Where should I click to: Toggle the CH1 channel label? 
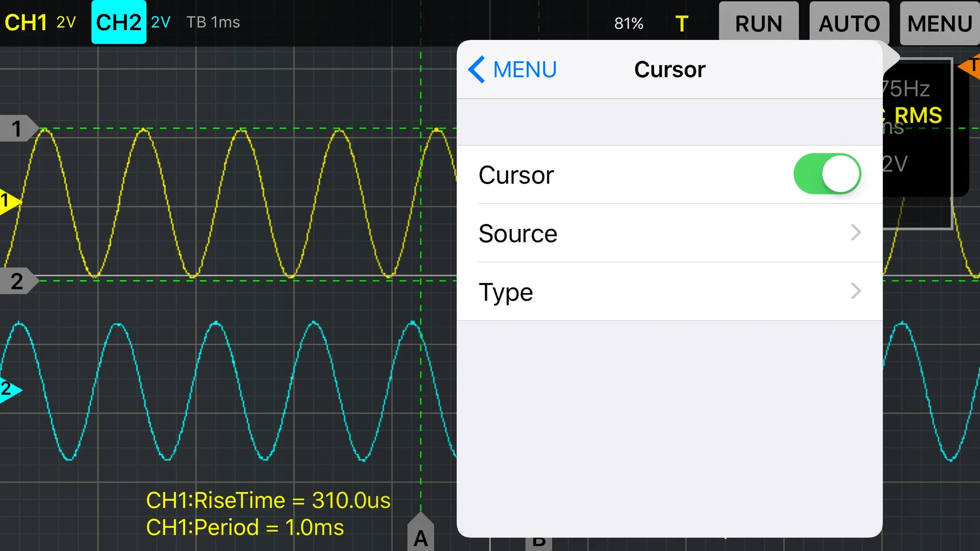click(26, 23)
